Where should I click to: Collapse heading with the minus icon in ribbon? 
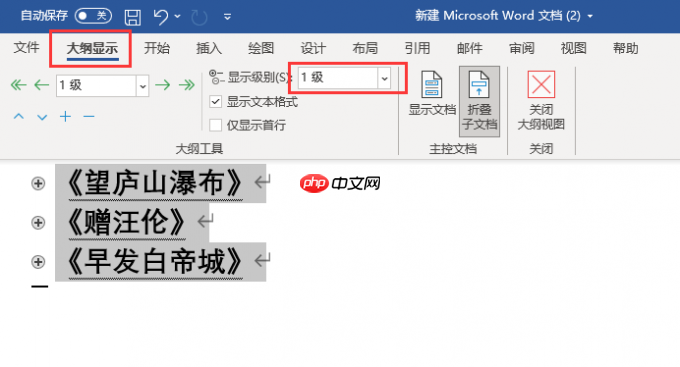pos(89,117)
